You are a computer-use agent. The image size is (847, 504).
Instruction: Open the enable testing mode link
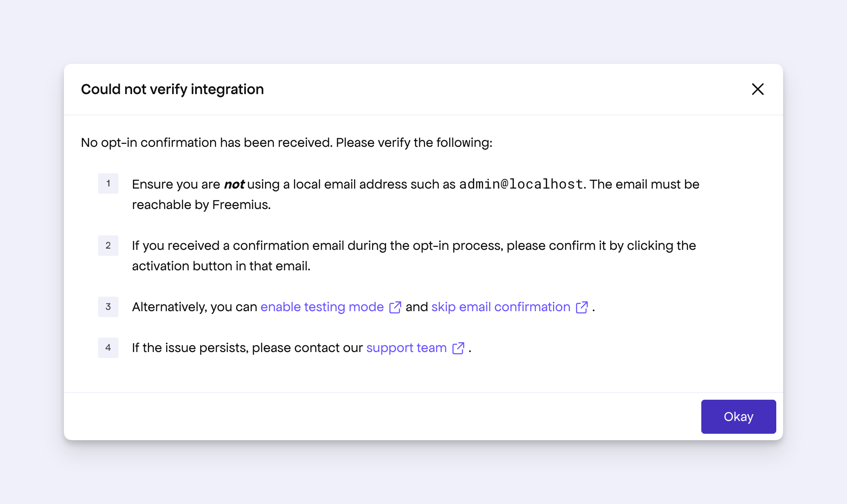(322, 307)
